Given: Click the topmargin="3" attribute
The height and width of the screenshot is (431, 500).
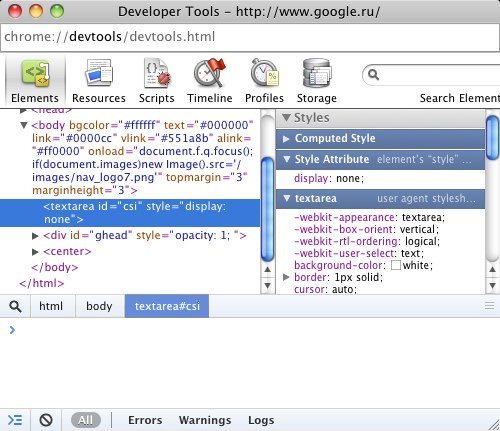Looking at the screenshot, I should [207, 177].
